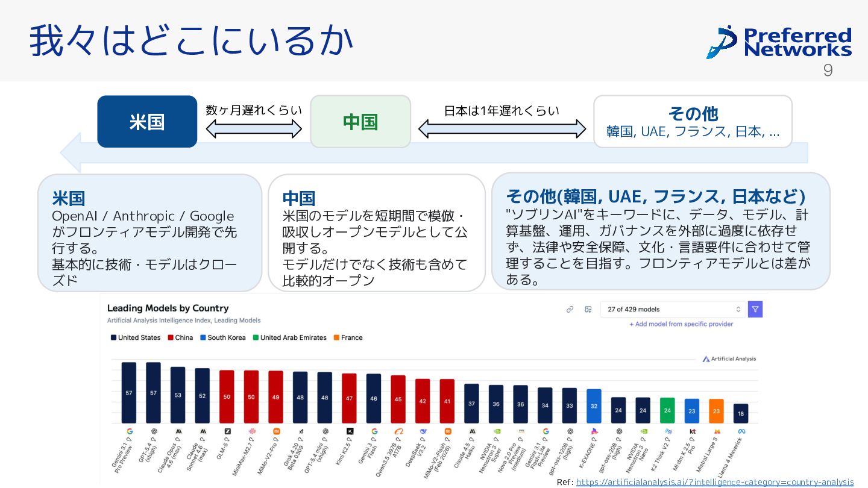Copy chart link via chain icon
This screenshot has width=868, height=488.
point(570,309)
